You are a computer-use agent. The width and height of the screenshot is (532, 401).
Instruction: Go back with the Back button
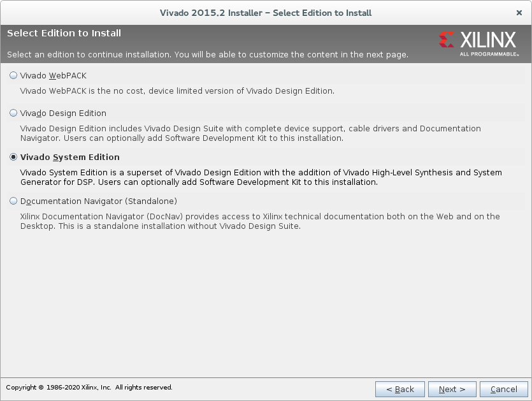point(400,389)
